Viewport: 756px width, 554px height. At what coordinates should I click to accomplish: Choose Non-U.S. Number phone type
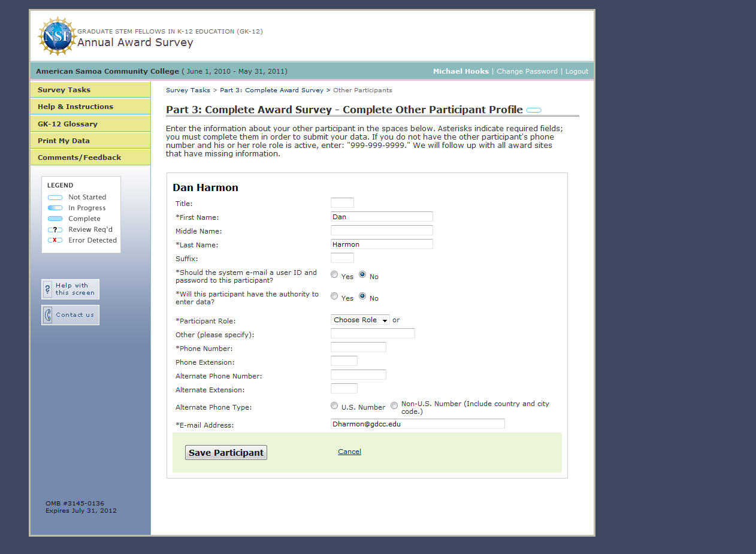point(394,406)
